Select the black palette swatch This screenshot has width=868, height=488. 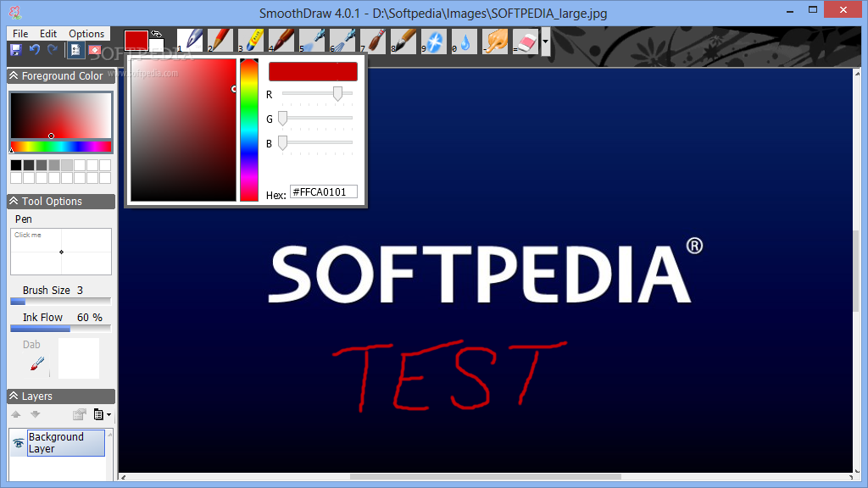[x=16, y=165]
